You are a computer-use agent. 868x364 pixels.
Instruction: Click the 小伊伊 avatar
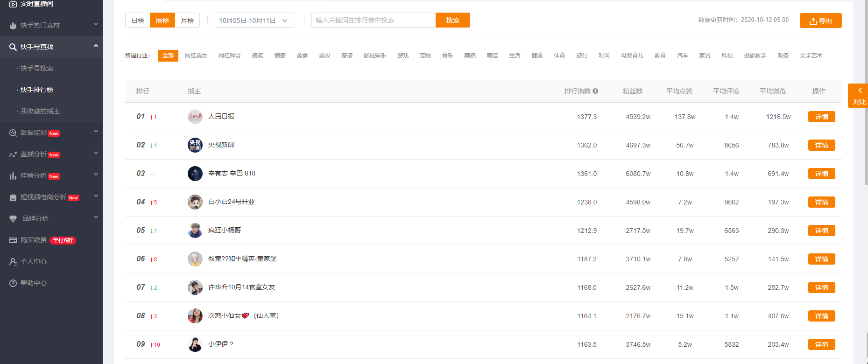(x=195, y=344)
